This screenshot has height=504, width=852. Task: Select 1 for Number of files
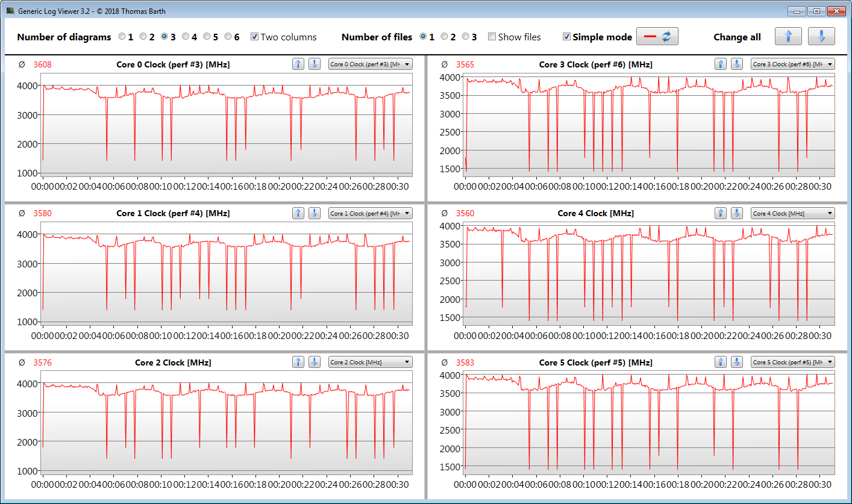(424, 37)
